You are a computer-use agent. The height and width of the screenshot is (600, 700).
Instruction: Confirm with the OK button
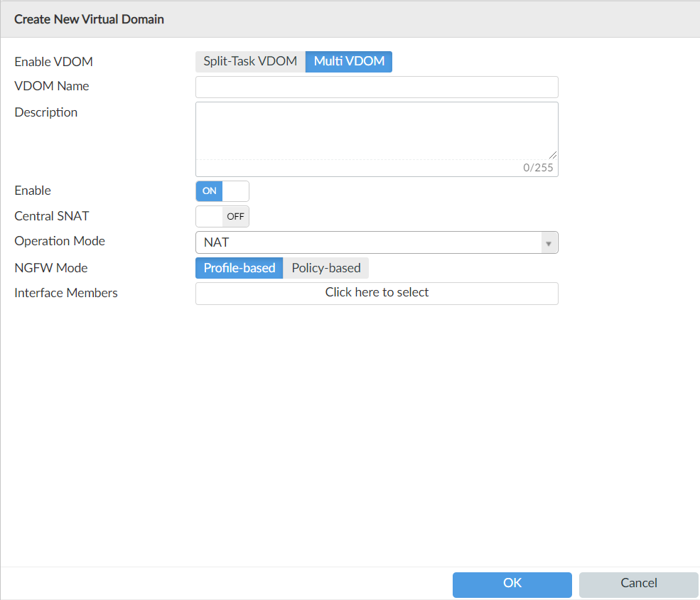click(x=512, y=584)
